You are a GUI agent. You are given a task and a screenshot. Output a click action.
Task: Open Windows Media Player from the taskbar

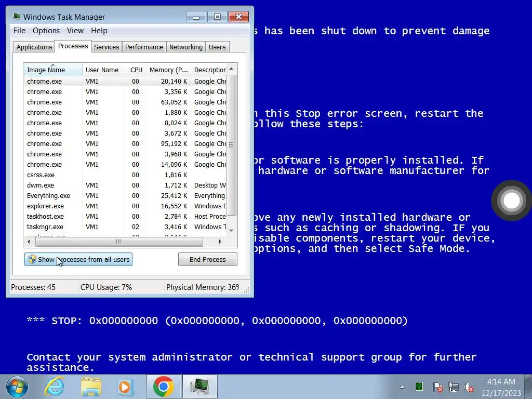pos(126,387)
